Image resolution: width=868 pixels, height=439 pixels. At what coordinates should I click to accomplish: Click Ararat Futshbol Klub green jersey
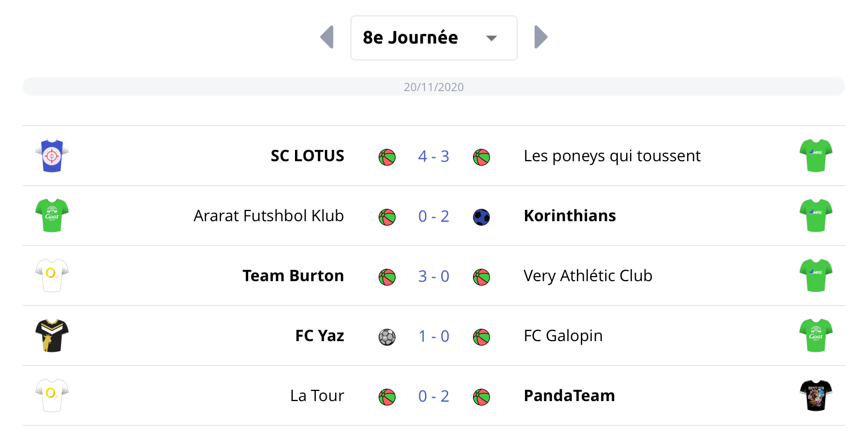tap(52, 216)
